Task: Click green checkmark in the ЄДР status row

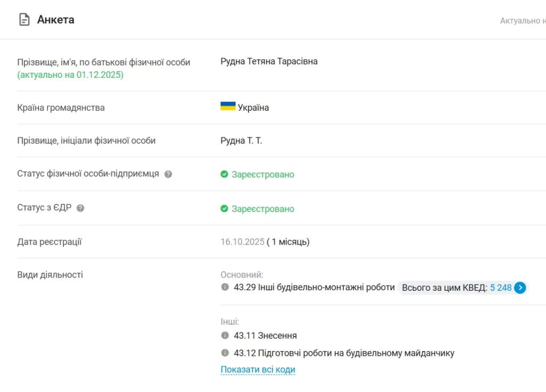Action: click(x=224, y=209)
